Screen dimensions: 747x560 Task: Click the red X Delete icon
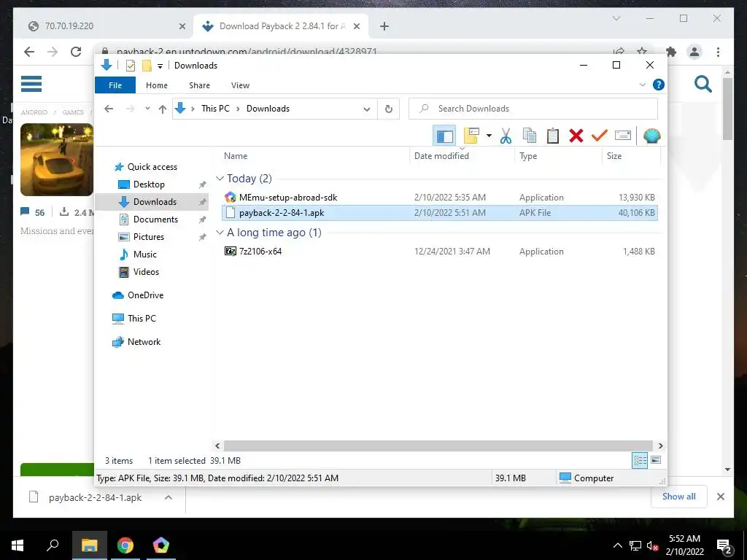point(576,136)
